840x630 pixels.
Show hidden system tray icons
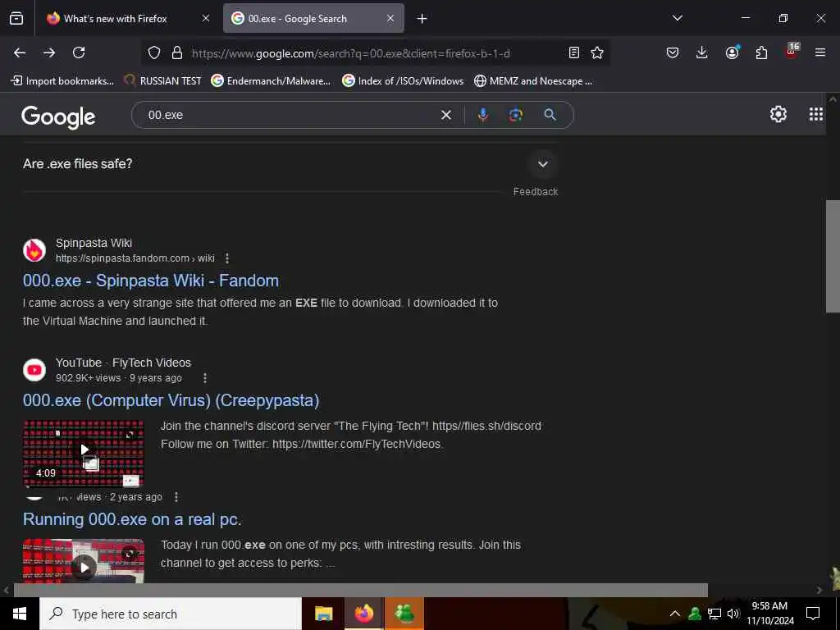coord(675,614)
